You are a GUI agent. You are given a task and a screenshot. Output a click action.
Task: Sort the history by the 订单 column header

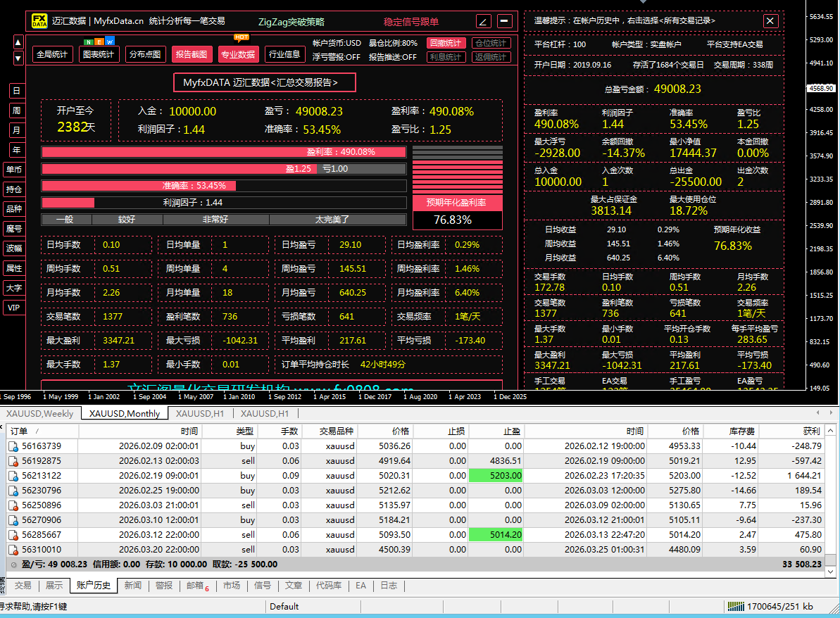coord(20,431)
